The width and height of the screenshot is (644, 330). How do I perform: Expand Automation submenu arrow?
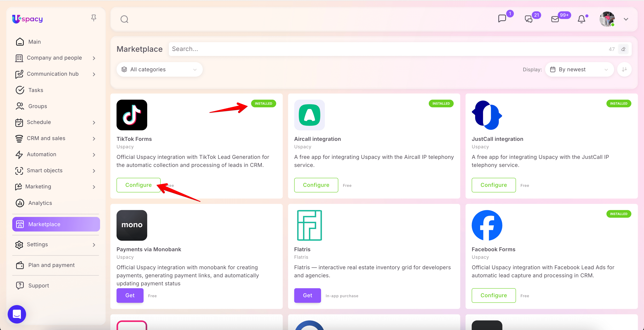click(94, 155)
